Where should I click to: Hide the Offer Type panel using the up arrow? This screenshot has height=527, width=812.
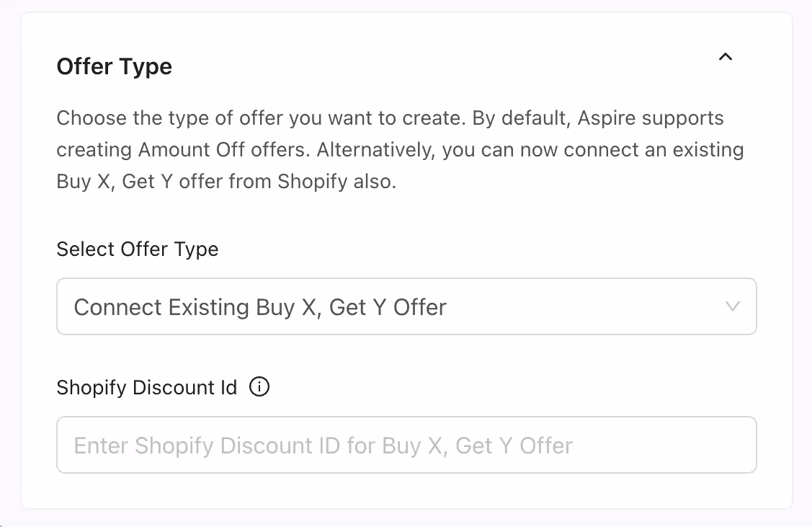(x=726, y=57)
